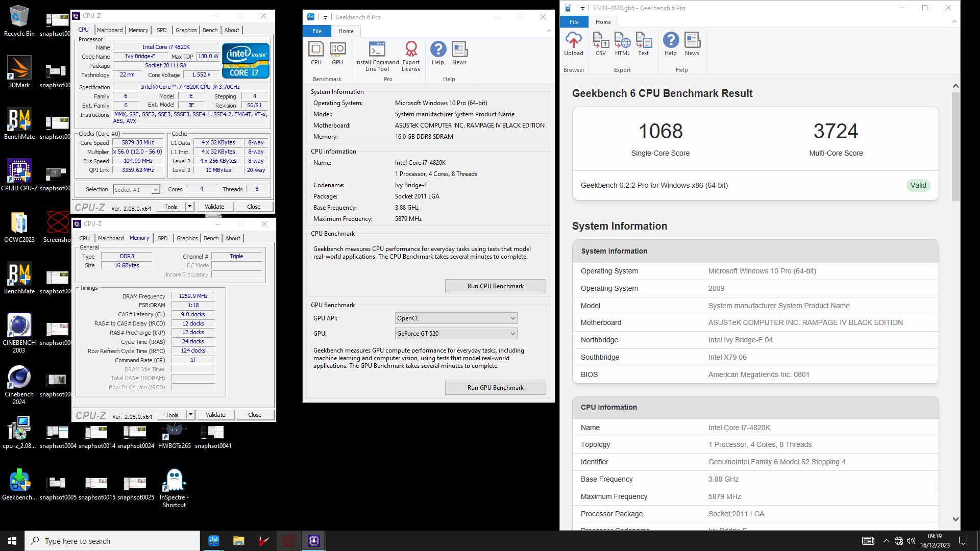Viewport: 980px width, 551px height.
Task: Open the notification center icon
Action: 963,541
